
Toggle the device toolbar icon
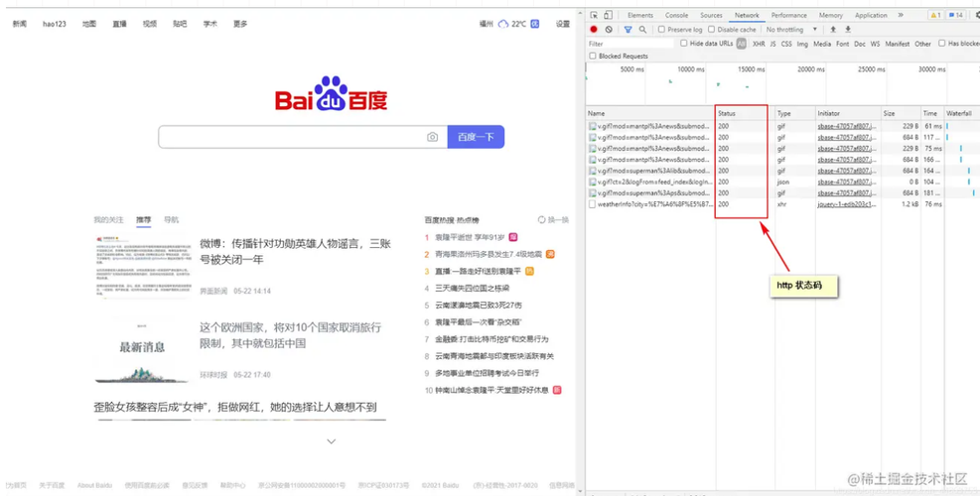pyautogui.click(x=608, y=15)
